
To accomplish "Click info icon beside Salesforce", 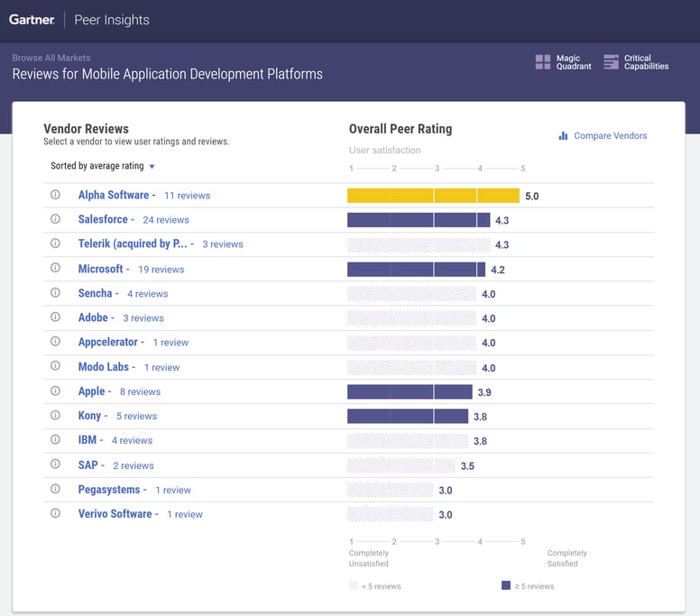I will pos(55,219).
